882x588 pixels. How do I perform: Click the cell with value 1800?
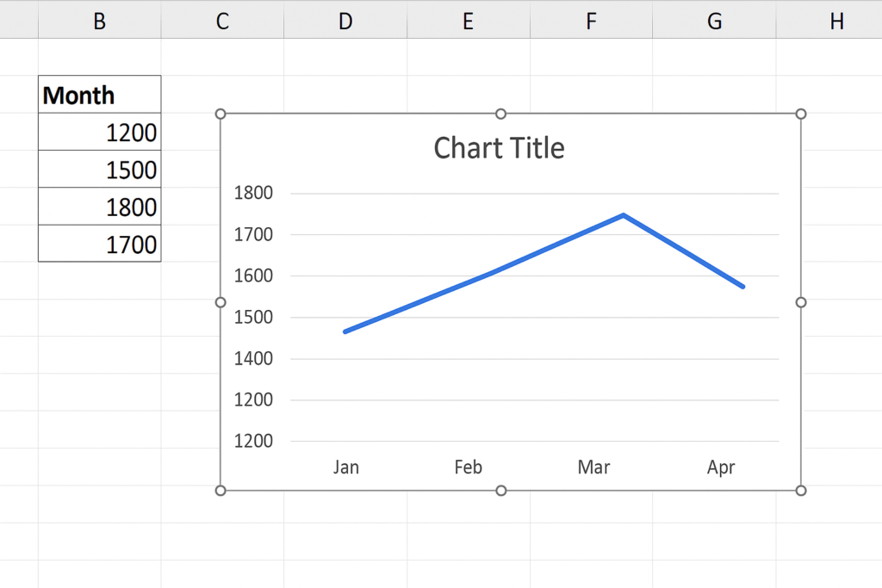click(99, 207)
